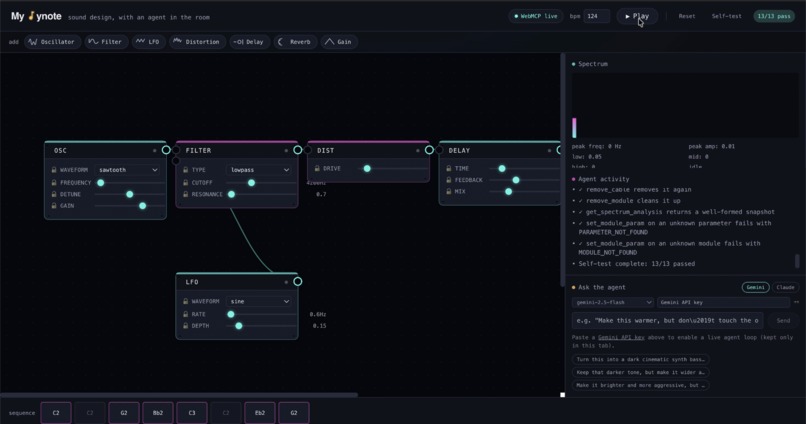Focus the Gemini API key field

pyautogui.click(x=723, y=302)
